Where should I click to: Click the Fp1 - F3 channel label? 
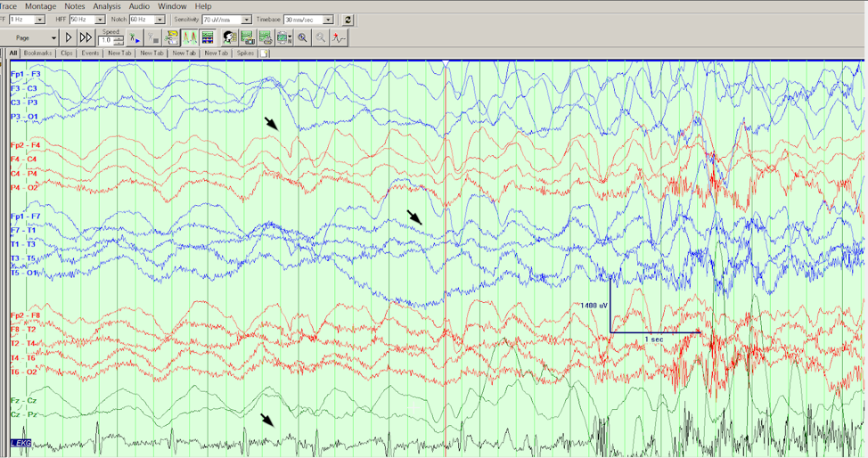pos(25,74)
